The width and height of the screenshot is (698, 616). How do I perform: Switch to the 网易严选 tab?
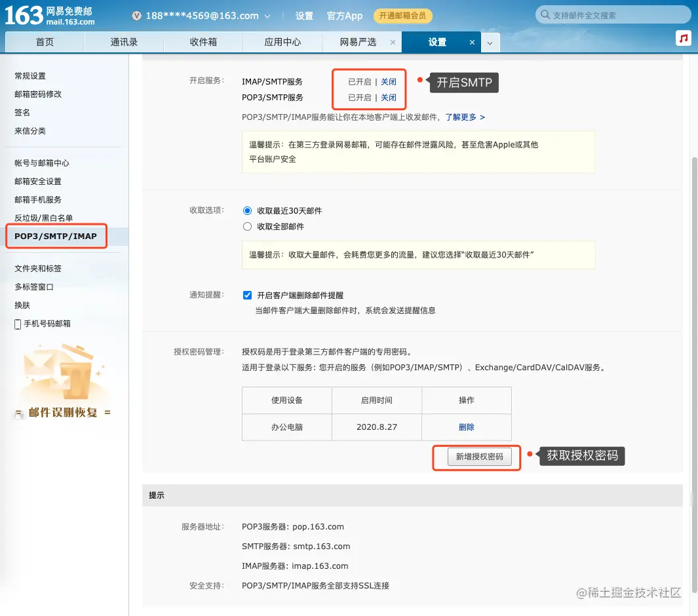(358, 43)
